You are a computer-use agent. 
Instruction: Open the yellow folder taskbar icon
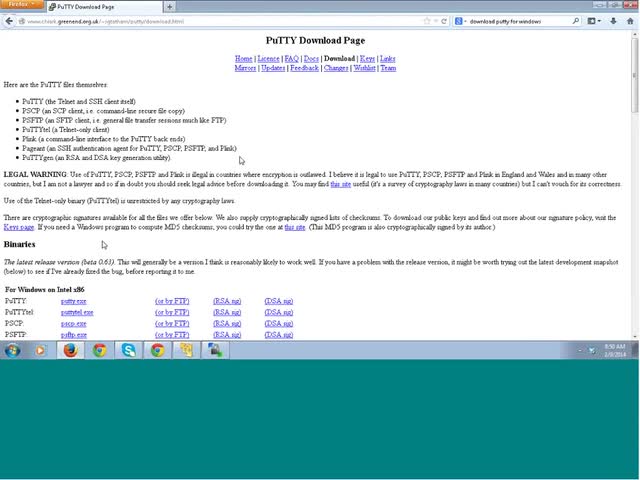(187, 350)
